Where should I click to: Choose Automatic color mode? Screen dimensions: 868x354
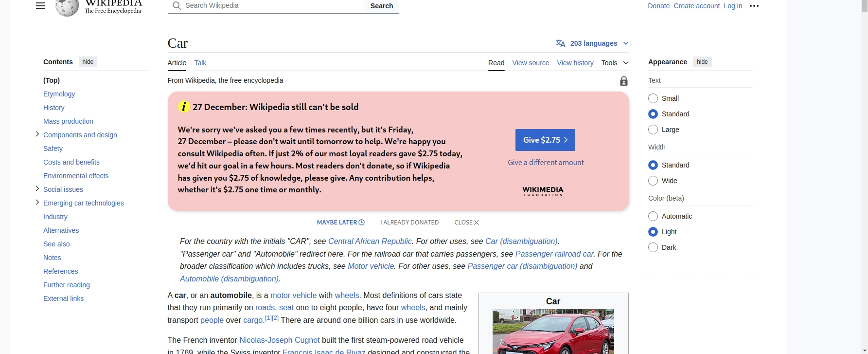coord(653,216)
